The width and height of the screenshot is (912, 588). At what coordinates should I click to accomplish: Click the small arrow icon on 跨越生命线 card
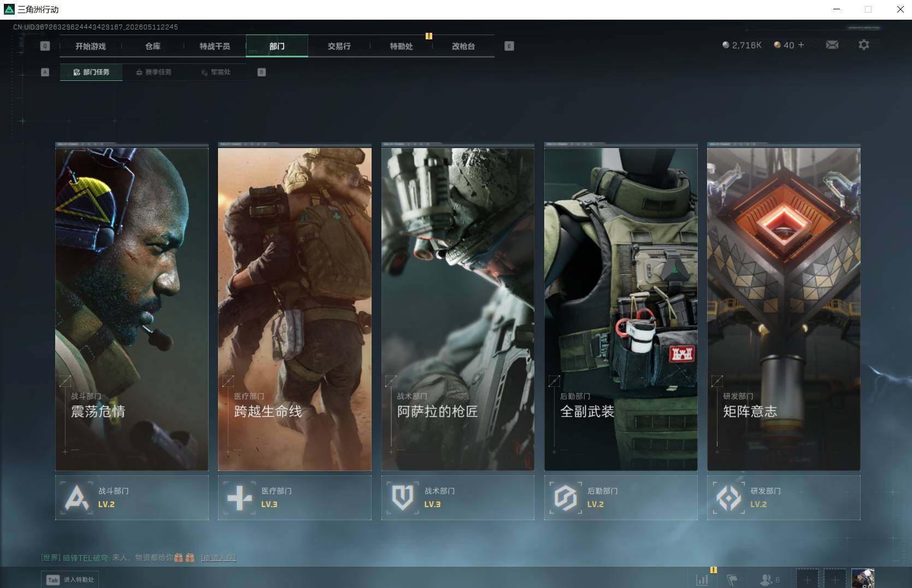[x=228, y=381]
